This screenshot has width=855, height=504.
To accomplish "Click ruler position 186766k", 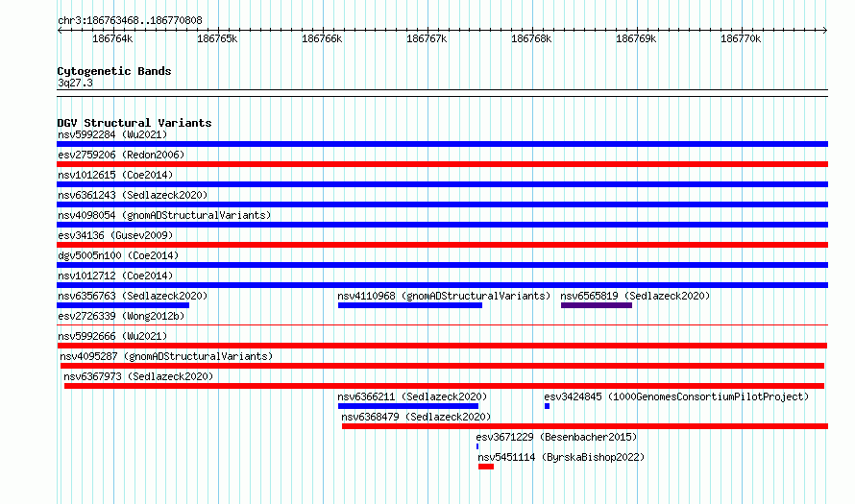I will click(322, 38).
